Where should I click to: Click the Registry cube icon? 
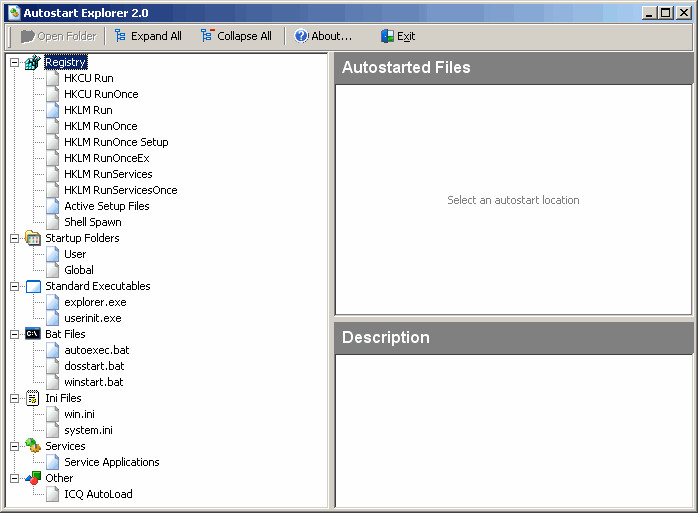coord(33,62)
